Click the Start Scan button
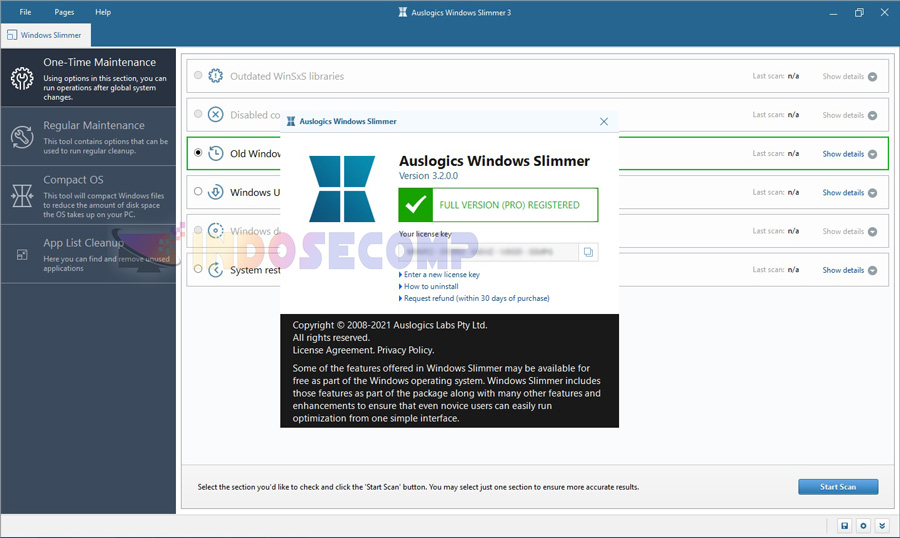 (838, 487)
